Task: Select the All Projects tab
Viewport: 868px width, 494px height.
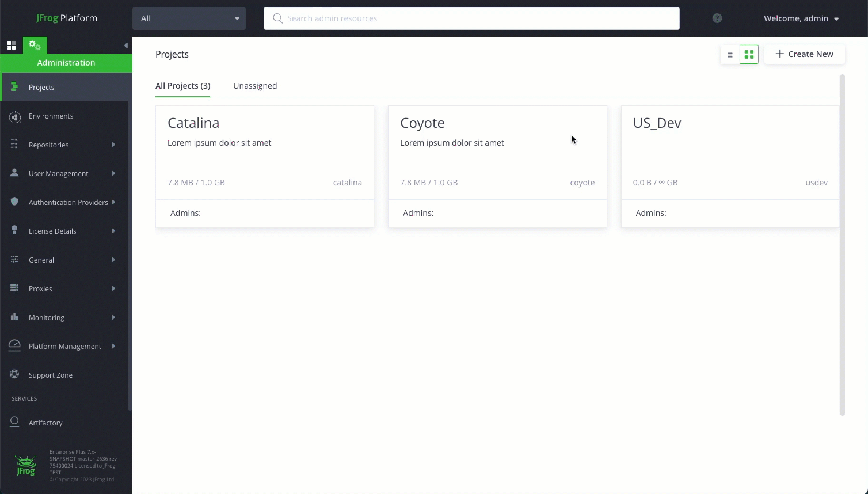Action: (x=182, y=85)
